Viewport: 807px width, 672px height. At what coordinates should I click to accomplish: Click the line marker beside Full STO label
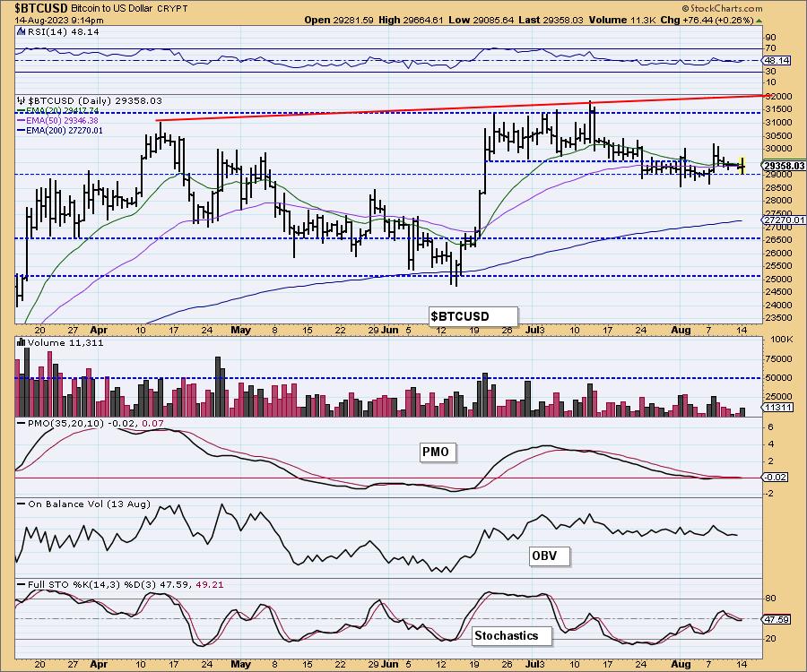coord(22,584)
